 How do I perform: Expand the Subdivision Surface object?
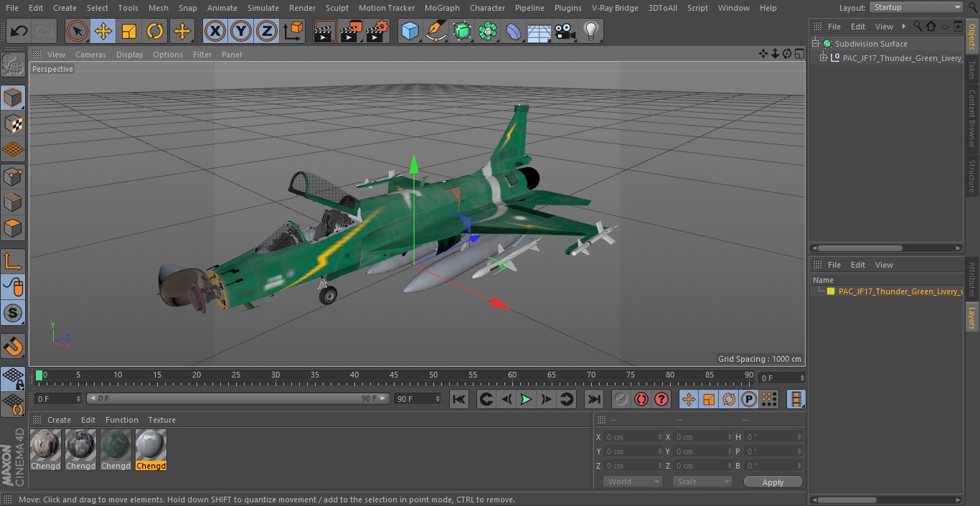[x=816, y=44]
